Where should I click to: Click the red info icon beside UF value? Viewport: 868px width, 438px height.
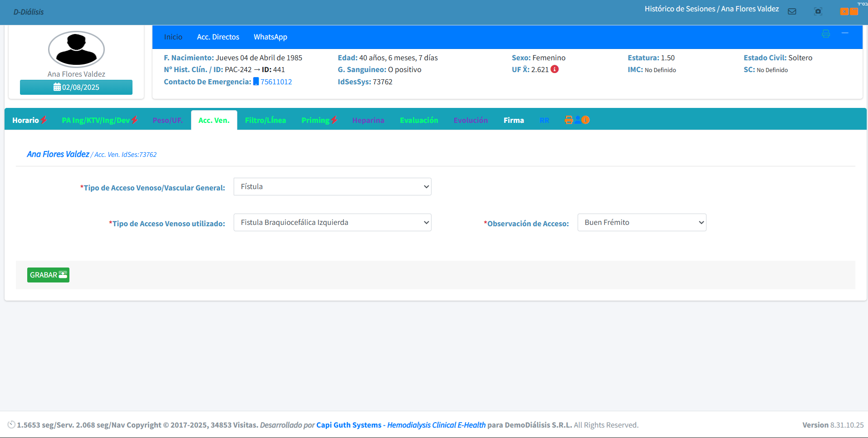[554, 69]
